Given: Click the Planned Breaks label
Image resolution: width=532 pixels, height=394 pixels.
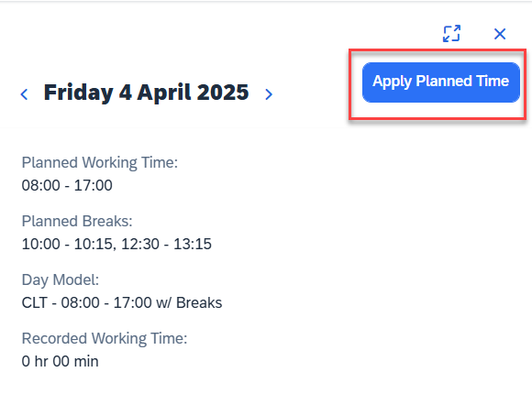Looking at the screenshot, I should click(77, 221).
